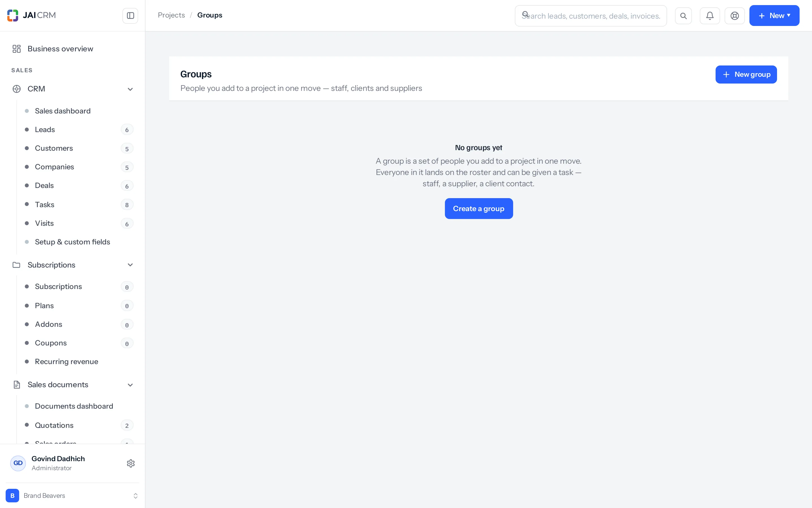Image resolution: width=812 pixels, height=508 pixels.
Task: Click the Leads count badge 6
Action: 127,130
